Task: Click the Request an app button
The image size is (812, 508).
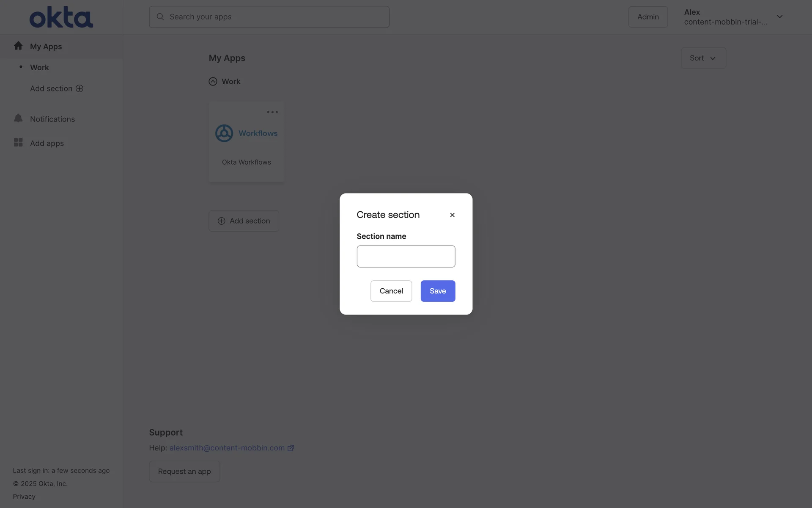Action: pyautogui.click(x=184, y=472)
